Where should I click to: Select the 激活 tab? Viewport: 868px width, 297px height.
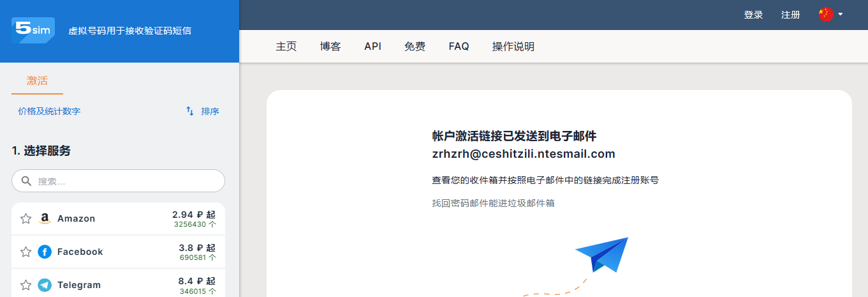[37, 81]
